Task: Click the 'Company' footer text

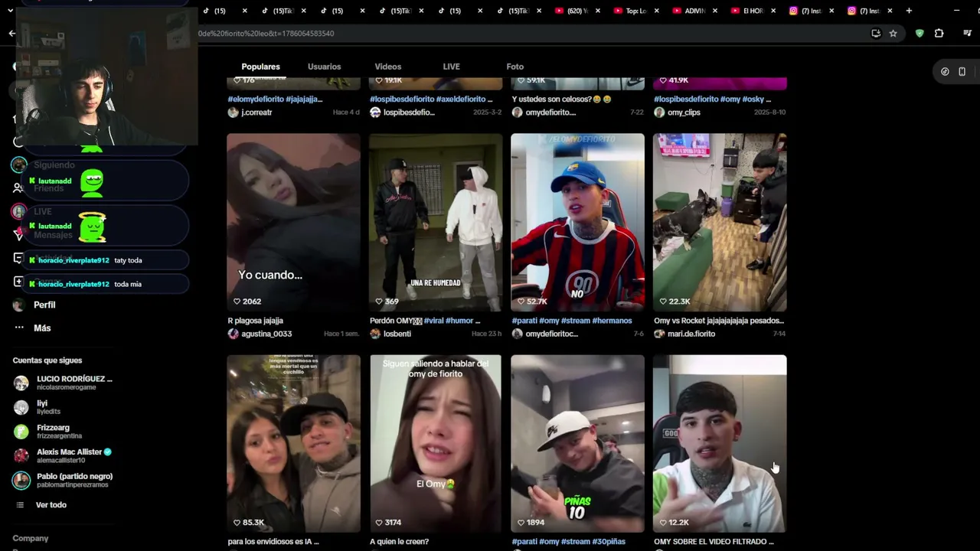Action: (31, 539)
